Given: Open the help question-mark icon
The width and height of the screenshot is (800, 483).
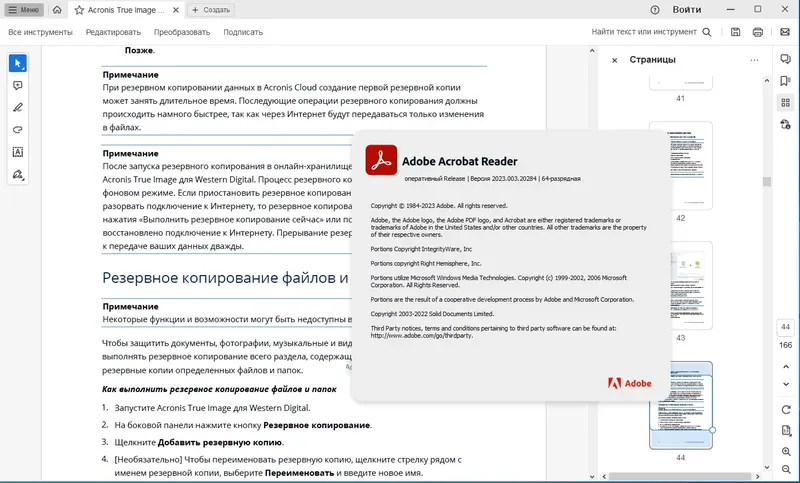Looking at the screenshot, I should [x=655, y=10].
